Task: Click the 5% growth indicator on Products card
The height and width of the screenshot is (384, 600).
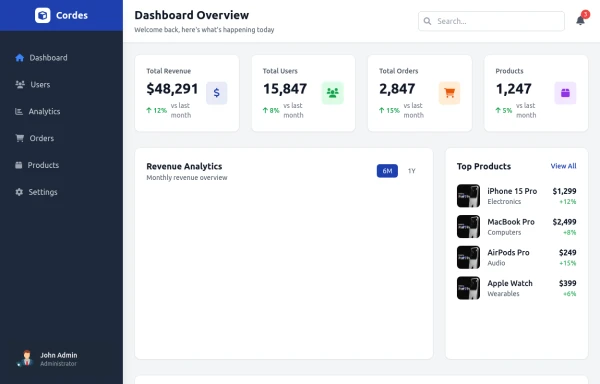Action: [504, 110]
